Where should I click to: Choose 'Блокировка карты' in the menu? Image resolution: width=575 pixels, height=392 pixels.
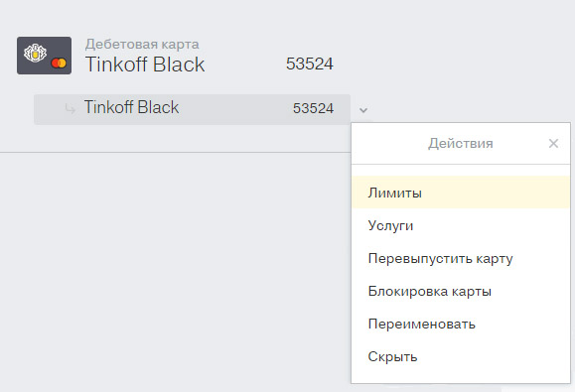pyautogui.click(x=461, y=291)
